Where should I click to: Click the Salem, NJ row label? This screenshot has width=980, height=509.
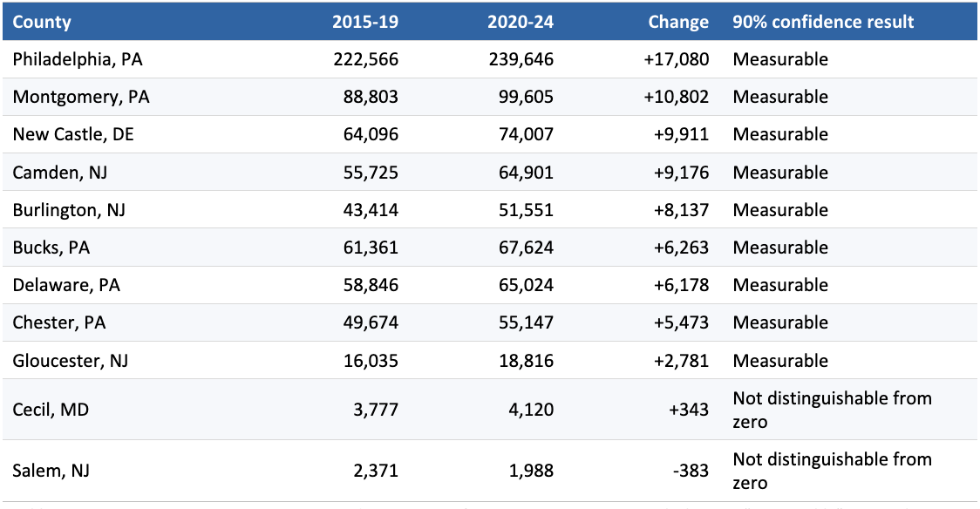tap(51, 471)
